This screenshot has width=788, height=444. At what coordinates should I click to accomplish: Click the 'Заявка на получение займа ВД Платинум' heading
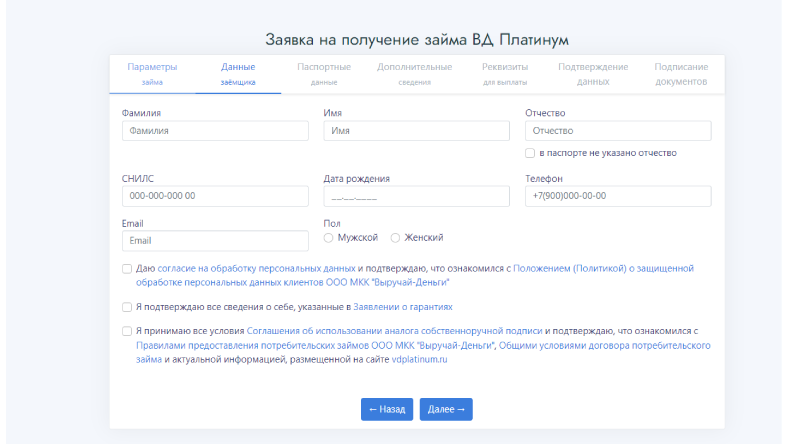click(417, 39)
